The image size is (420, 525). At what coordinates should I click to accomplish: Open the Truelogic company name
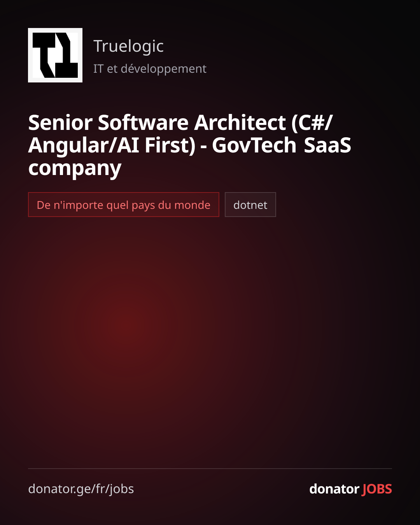[128, 46]
